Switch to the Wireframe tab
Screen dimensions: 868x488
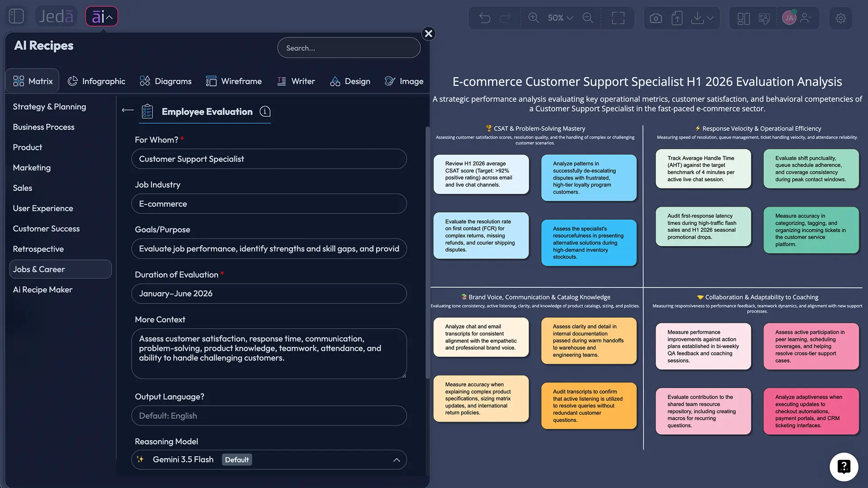point(234,81)
